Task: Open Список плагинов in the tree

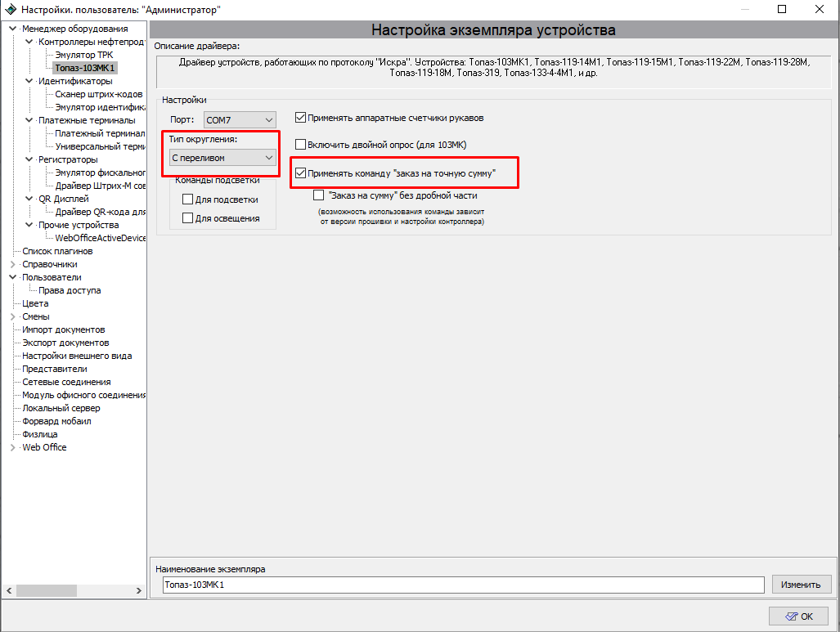Action: pos(57,251)
